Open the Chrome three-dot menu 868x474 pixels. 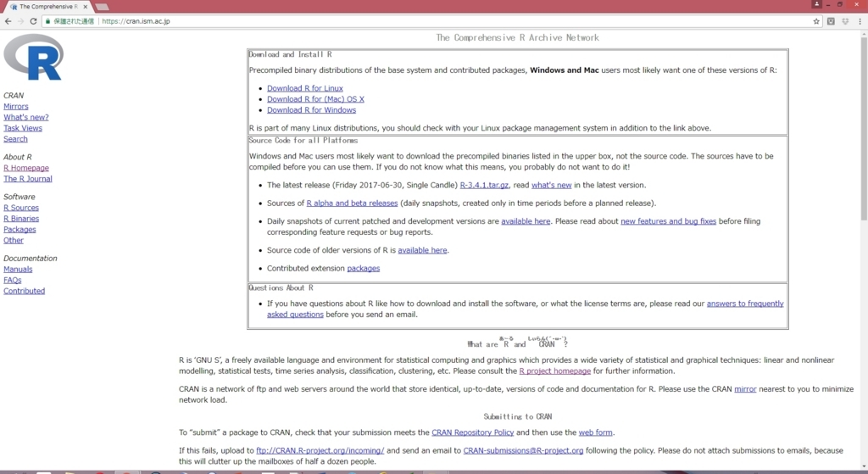[860, 21]
